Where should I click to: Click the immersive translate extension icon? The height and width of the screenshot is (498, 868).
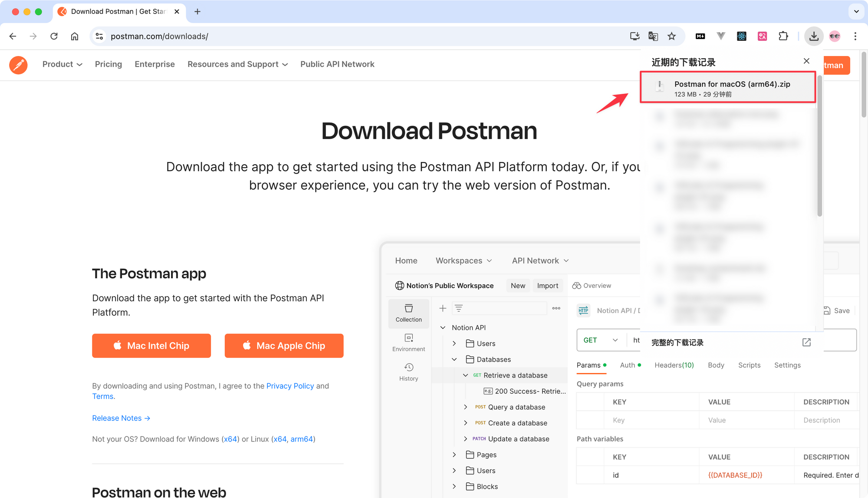pyautogui.click(x=762, y=36)
